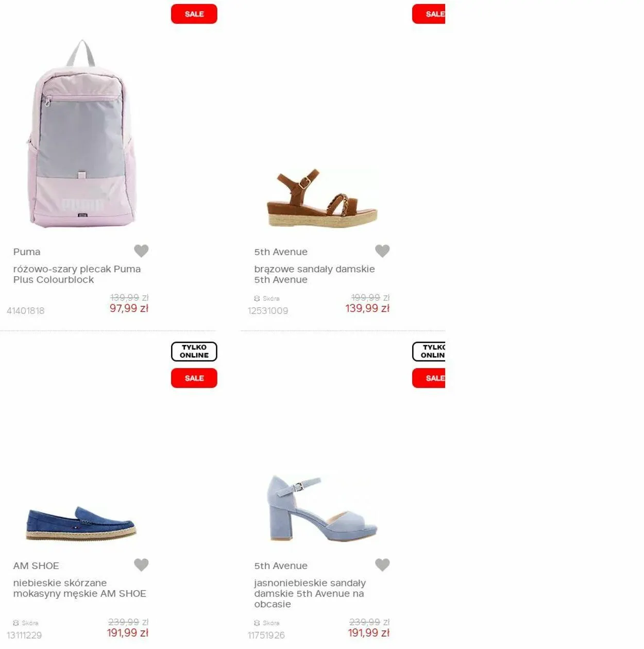Favorite the light blue heeled sandals
Viewport: 644px width, 649px height.
coord(382,564)
